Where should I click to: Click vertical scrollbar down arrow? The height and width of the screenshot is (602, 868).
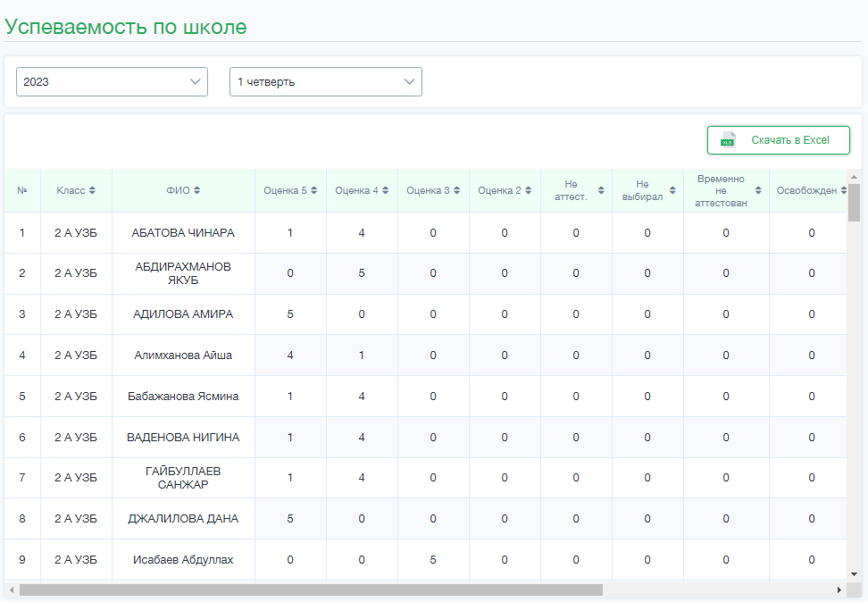(855, 574)
